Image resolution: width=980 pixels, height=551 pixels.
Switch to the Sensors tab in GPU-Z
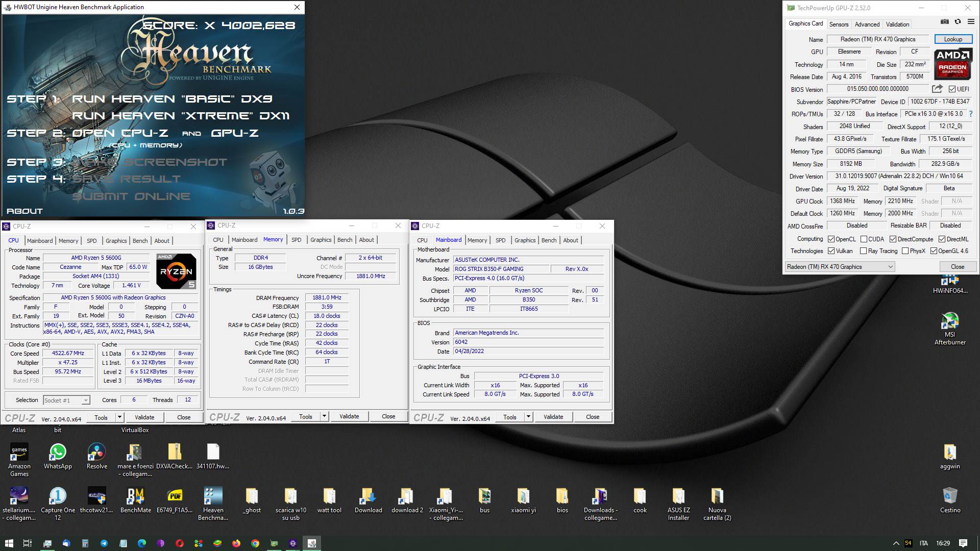click(x=839, y=24)
